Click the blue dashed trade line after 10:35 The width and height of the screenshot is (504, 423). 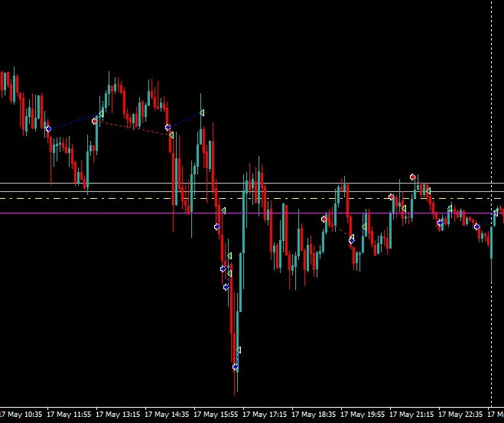(71, 123)
